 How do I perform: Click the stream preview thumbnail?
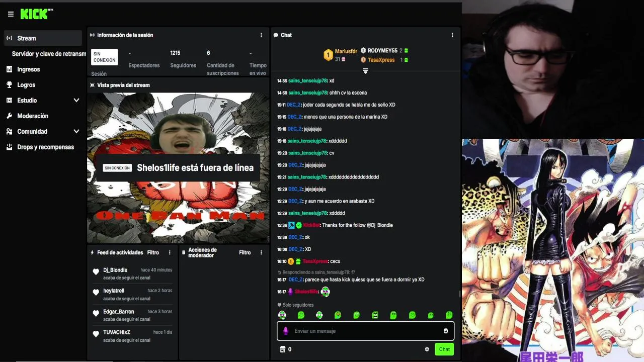(x=178, y=168)
